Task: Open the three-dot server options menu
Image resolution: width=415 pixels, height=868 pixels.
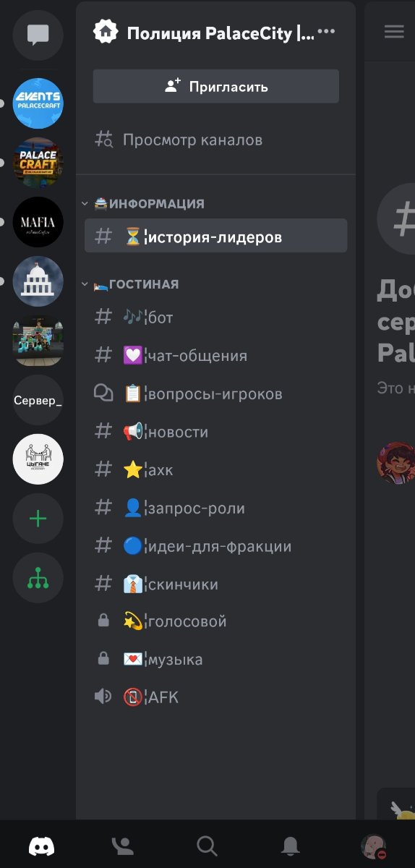Action: pos(327,32)
